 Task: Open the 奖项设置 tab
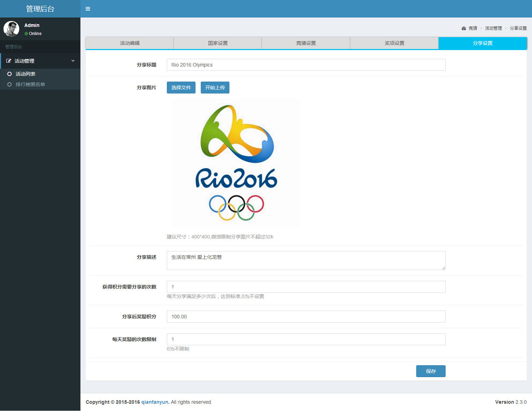pos(395,43)
